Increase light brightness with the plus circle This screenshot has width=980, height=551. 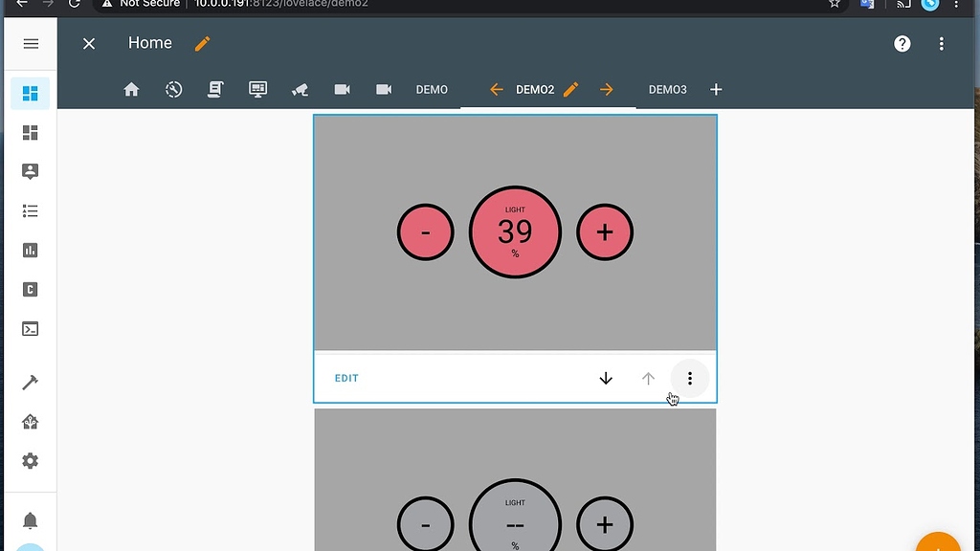[605, 231]
